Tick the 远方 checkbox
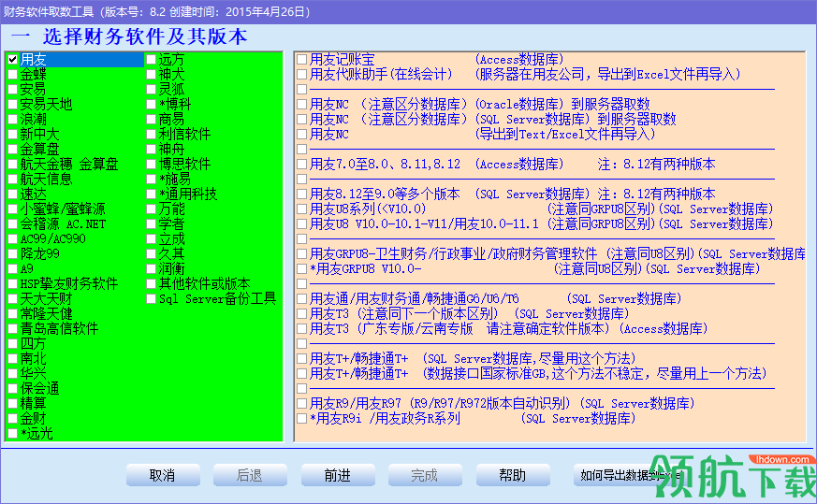817x504 pixels. coord(151,60)
